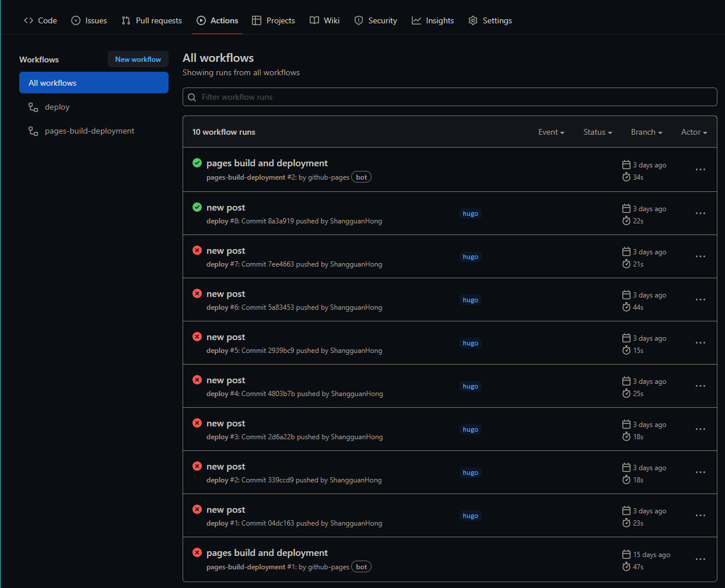Click the 34s duration of pages-build-deployment #2
This screenshot has height=588, width=725.
(x=638, y=177)
